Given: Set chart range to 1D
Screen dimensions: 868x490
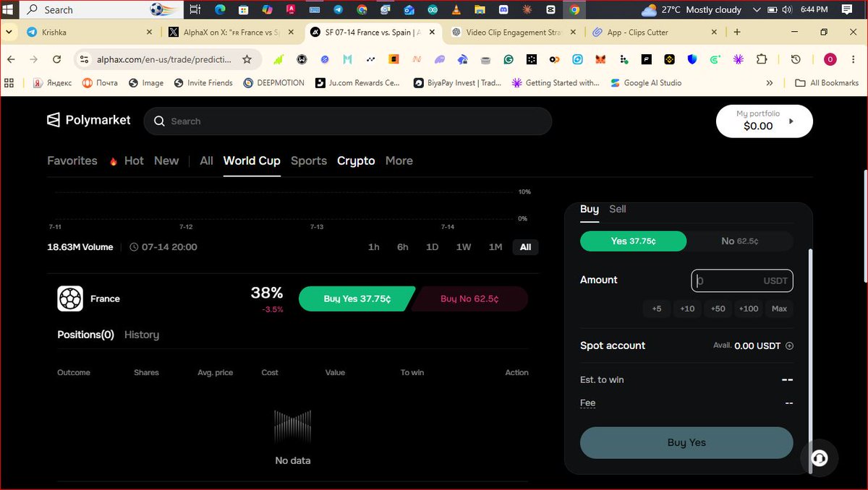Looking at the screenshot, I should pyautogui.click(x=433, y=247).
